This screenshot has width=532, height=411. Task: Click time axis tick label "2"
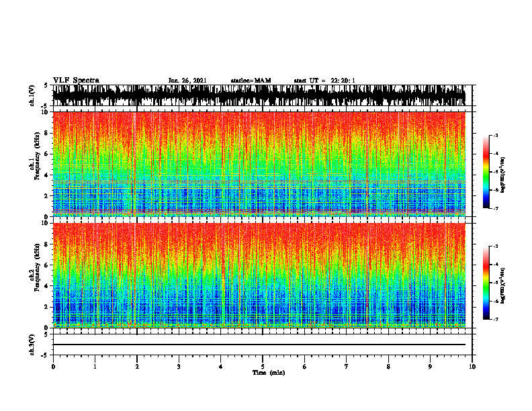coord(137,367)
